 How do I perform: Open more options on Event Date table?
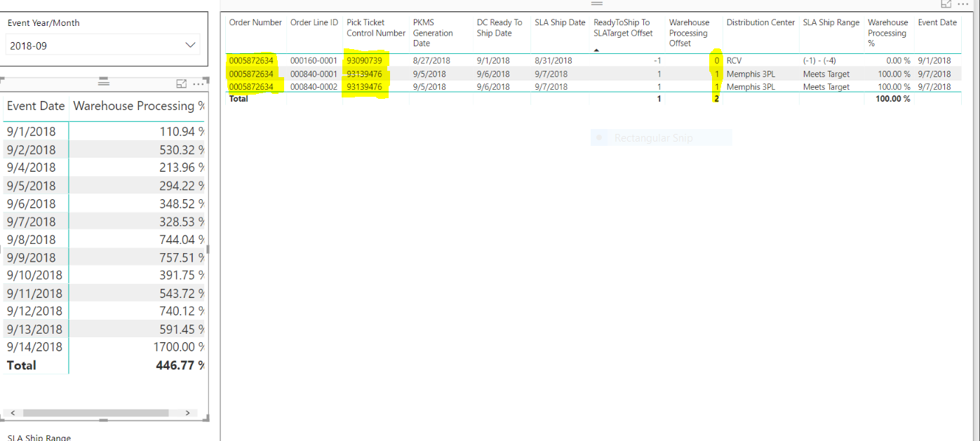click(x=199, y=83)
